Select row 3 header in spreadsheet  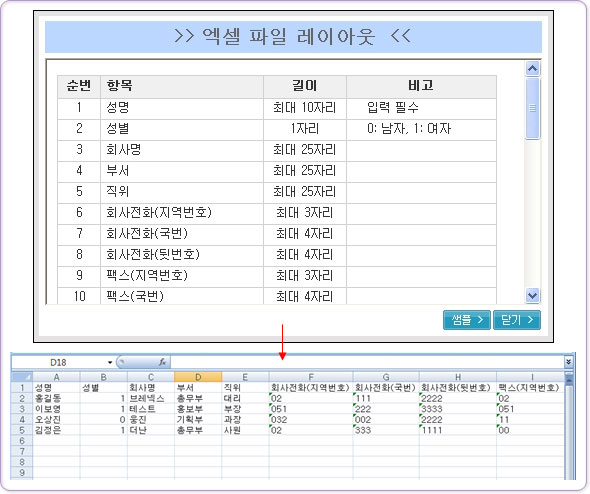pyautogui.click(x=22, y=409)
